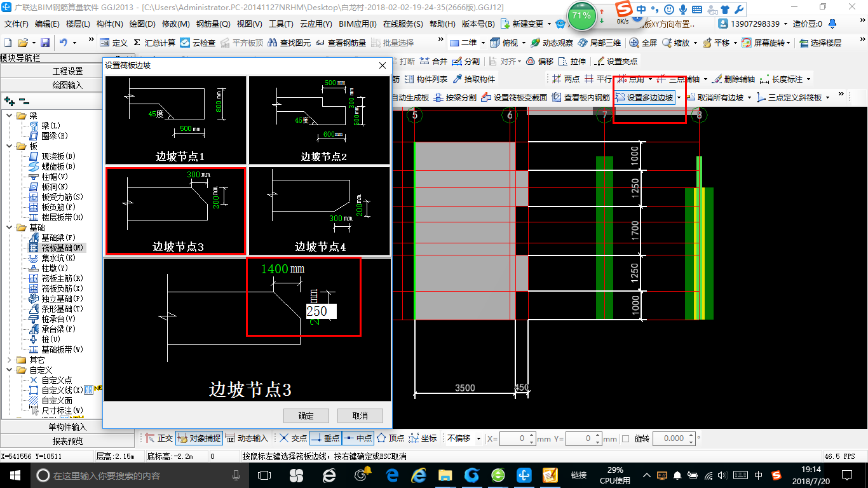The width and height of the screenshot is (868, 488).
Task: Click 屏幕旋转 screen rotate tool
Action: click(764, 43)
